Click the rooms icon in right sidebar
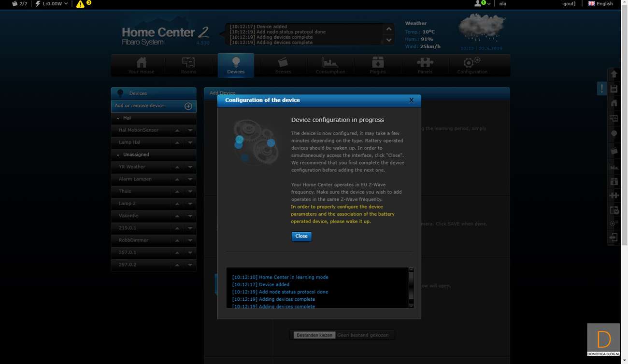 point(614,118)
